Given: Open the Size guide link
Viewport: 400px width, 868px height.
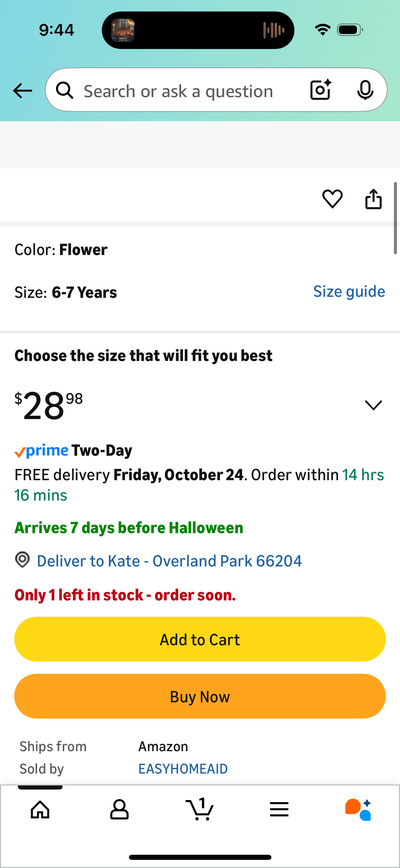Looking at the screenshot, I should (x=349, y=292).
